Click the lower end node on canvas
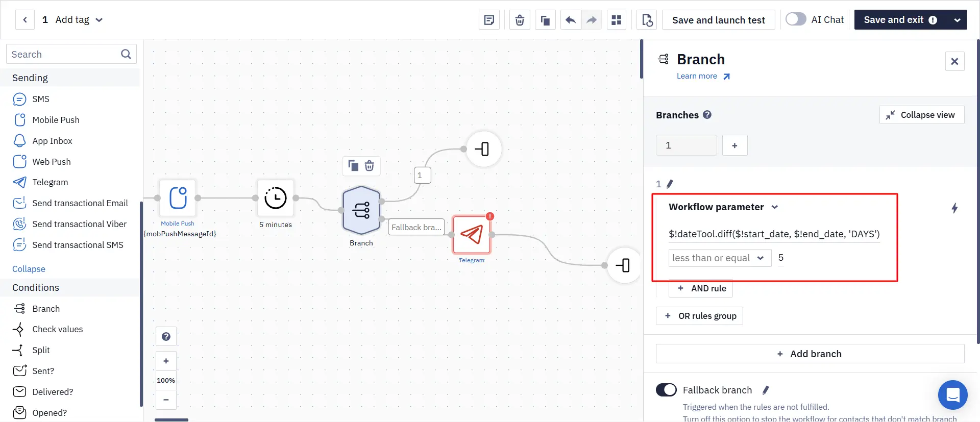The height and width of the screenshot is (422, 980). click(624, 265)
